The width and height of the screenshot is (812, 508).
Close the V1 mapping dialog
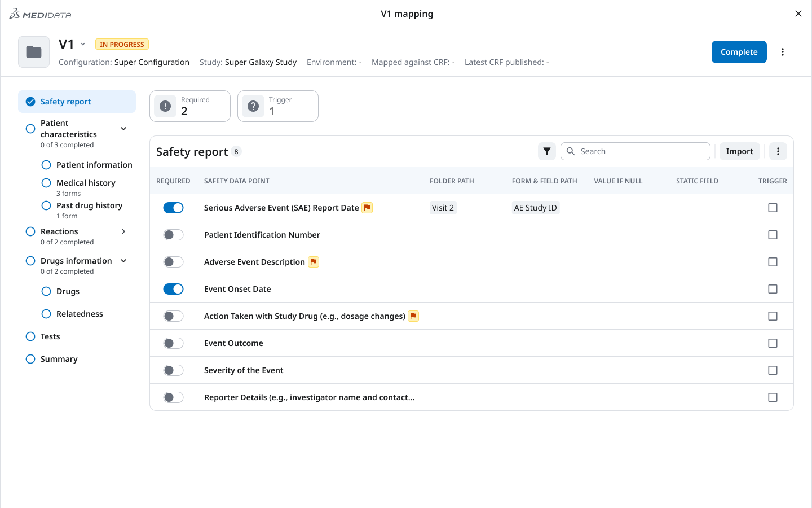coord(798,14)
